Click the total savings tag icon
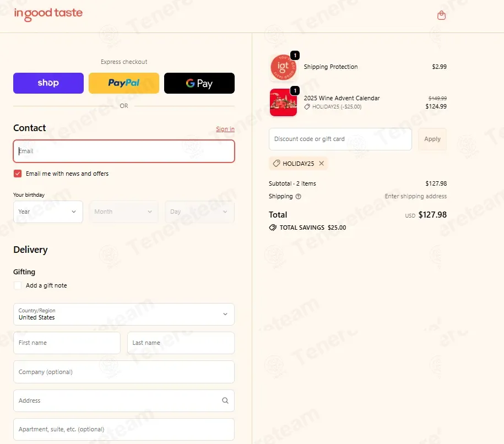The height and width of the screenshot is (444, 504). pyautogui.click(x=273, y=228)
